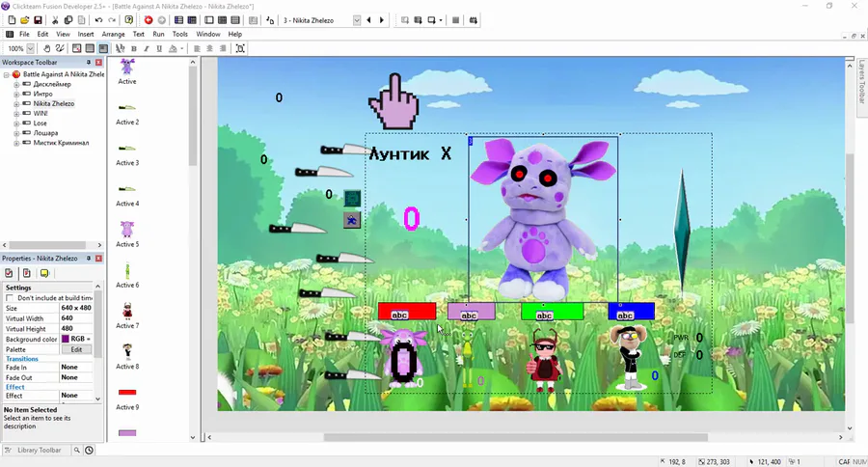Screen dimensions: 868x467
Task: Click the center in frame icon
Action: (240, 48)
